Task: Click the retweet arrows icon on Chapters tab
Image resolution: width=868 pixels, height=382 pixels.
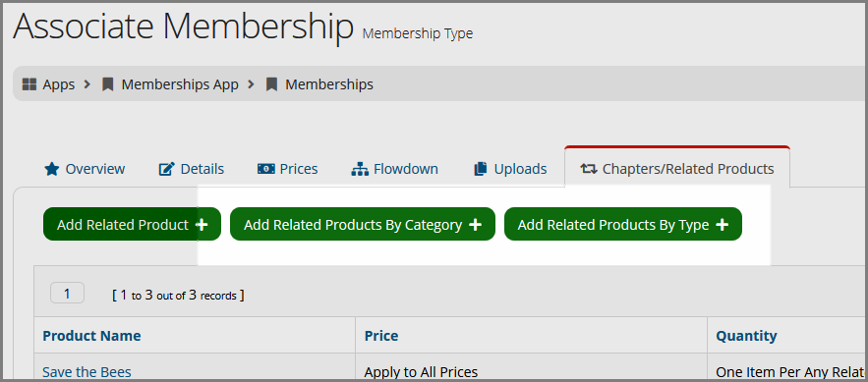Action: (589, 169)
